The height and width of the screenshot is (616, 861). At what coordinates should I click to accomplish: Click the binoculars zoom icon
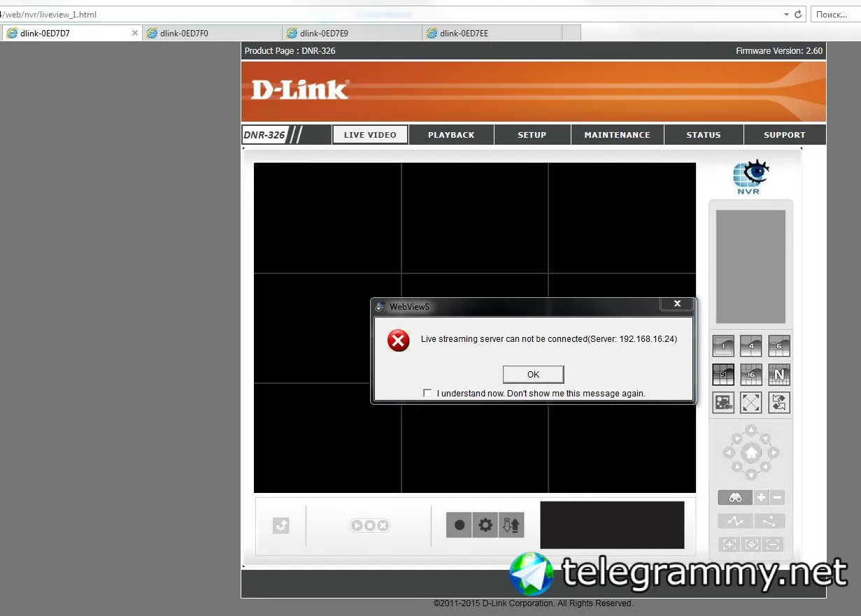(735, 498)
